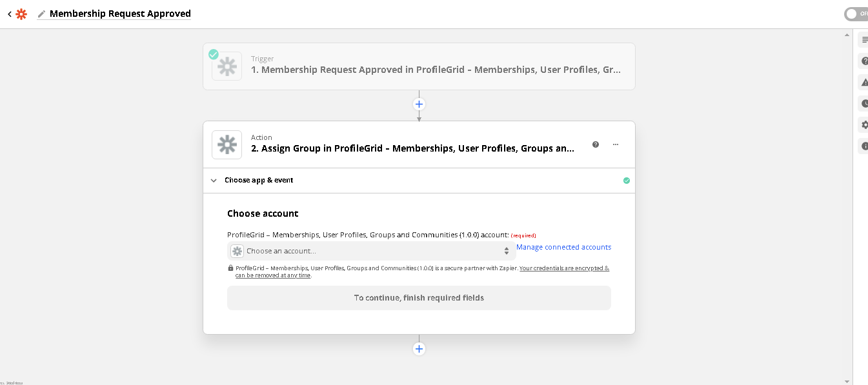Click the ProfileGrid app icon in action step

coord(227,144)
